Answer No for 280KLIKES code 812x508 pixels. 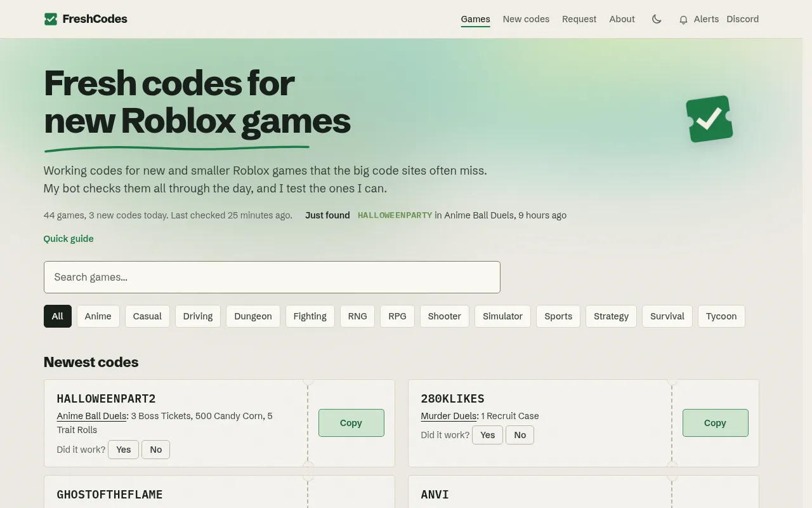520,435
